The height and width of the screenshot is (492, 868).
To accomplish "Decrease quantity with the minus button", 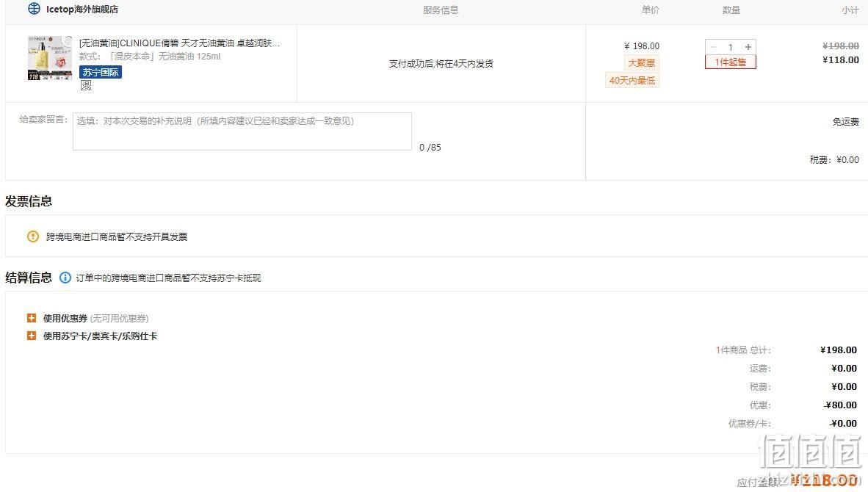I will tap(713, 47).
